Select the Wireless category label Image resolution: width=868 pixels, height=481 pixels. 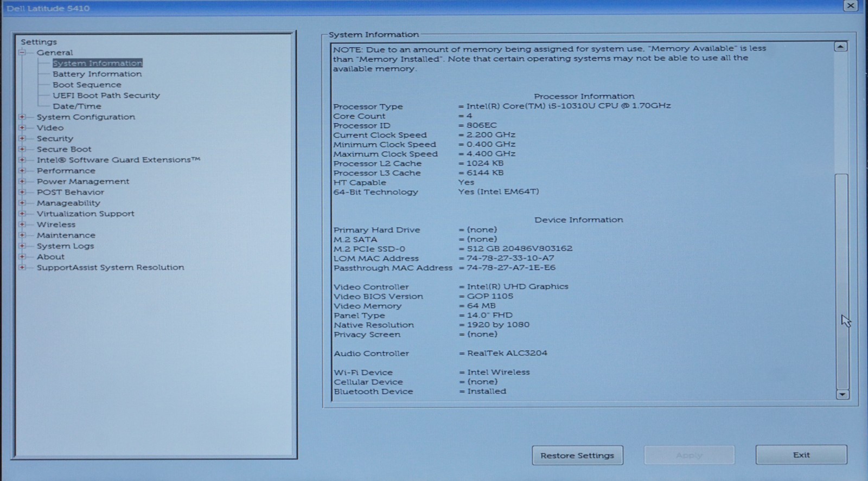point(56,225)
